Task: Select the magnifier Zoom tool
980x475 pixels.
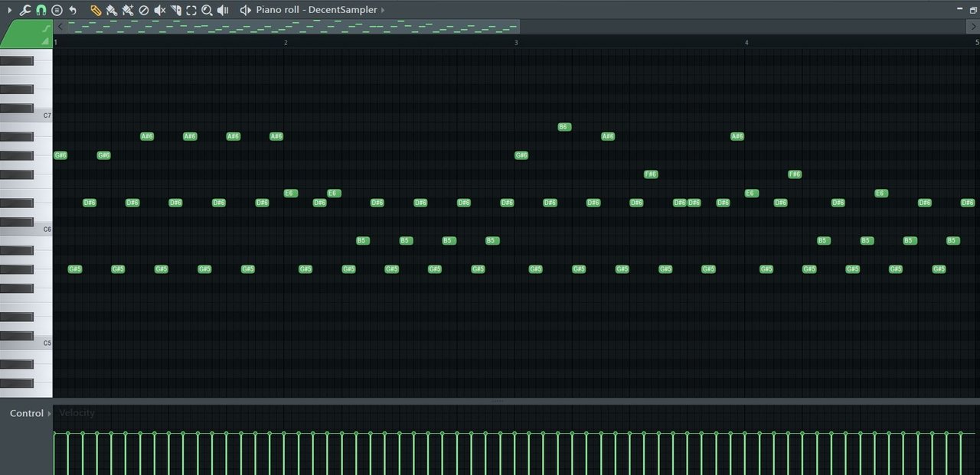Action: pos(207,10)
